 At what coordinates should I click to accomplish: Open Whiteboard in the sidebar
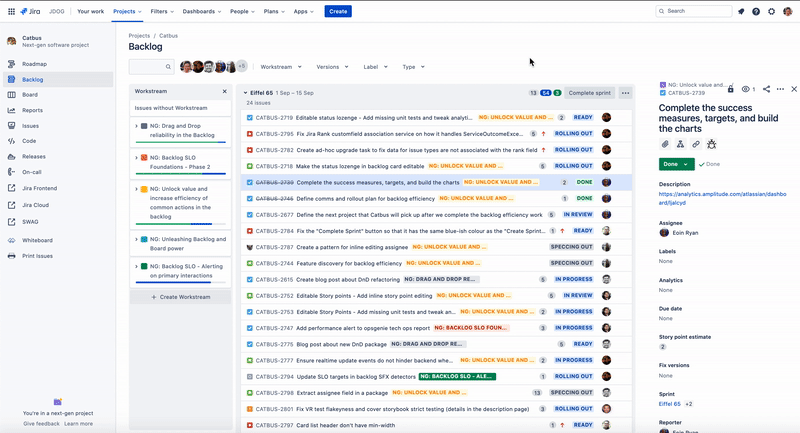click(37, 240)
